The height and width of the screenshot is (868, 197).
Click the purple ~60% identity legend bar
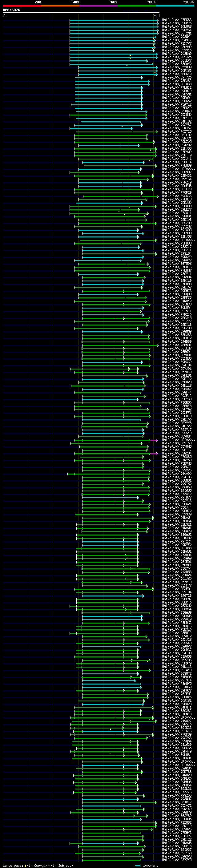[x=98, y=6]
